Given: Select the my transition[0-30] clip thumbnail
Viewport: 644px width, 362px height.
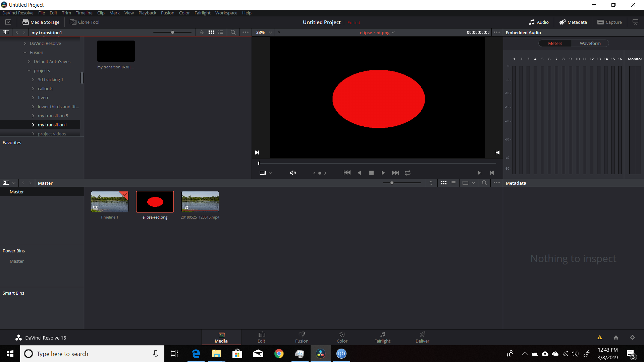Looking at the screenshot, I should (x=116, y=51).
